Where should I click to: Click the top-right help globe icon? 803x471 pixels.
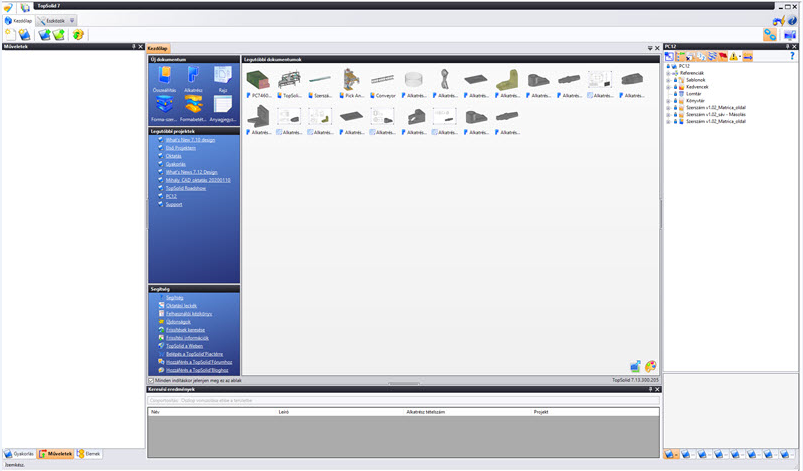pos(792,20)
